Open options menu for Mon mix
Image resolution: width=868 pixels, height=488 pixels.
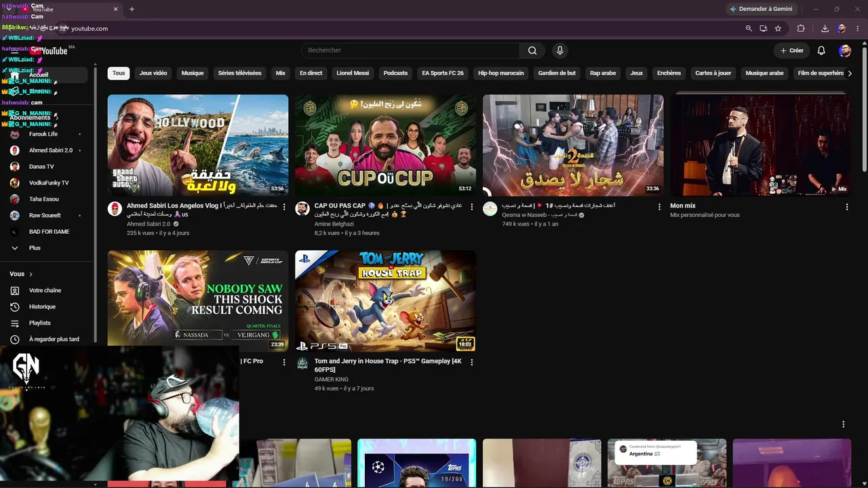pyautogui.click(x=846, y=207)
